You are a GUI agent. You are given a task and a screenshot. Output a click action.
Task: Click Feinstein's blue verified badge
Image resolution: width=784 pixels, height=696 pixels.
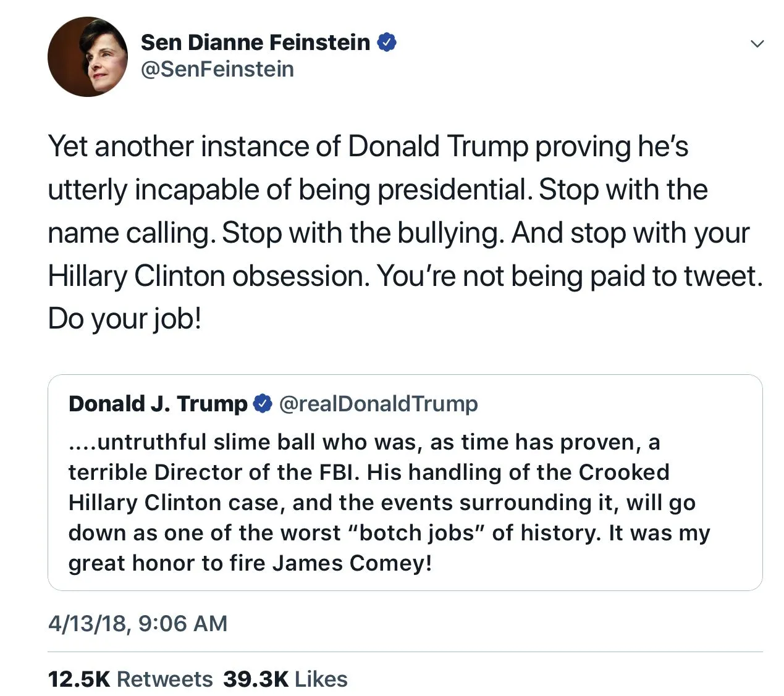click(x=387, y=43)
